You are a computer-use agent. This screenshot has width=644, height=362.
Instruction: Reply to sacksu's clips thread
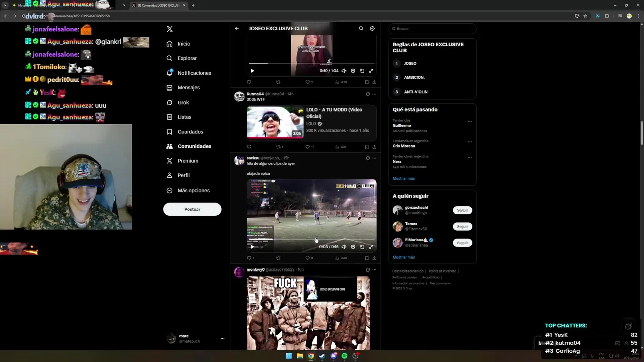point(250,258)
